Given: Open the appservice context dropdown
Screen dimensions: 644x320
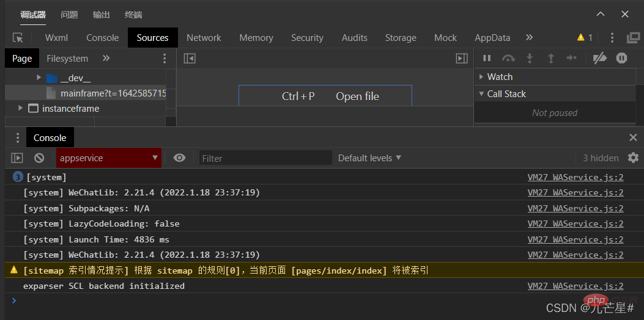Looking at the screenshot, I should [109, 158].
